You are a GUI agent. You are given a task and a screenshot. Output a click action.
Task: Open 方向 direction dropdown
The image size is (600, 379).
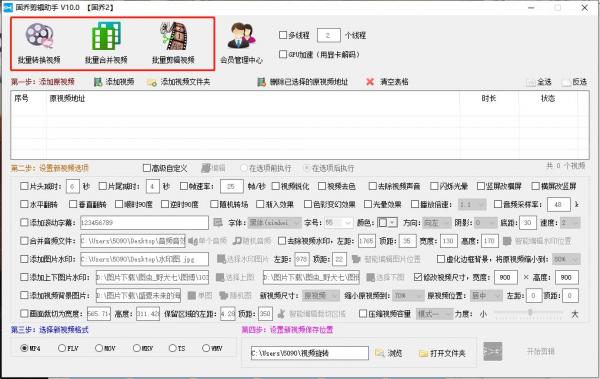pos(437,222)
